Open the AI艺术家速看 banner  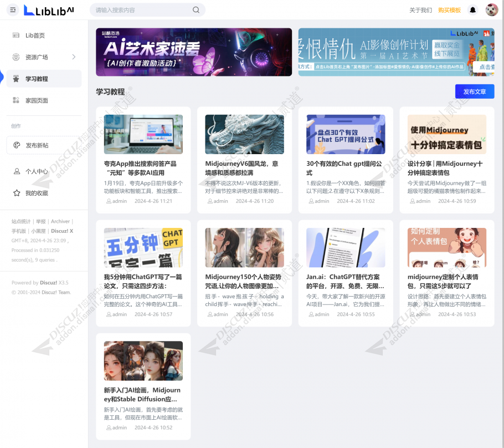194,52
